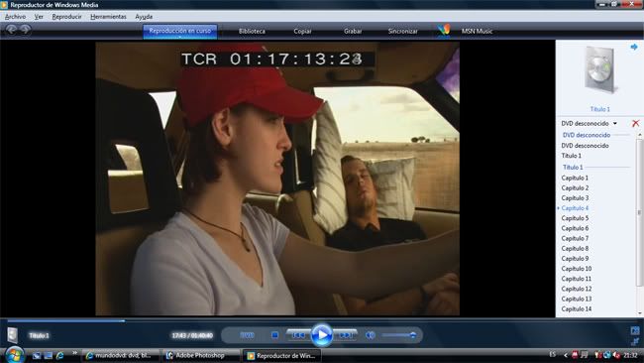Adjust the volume slider
Image resolution: width=644 pixels, height=363 pixels.
tap(397, 335)
